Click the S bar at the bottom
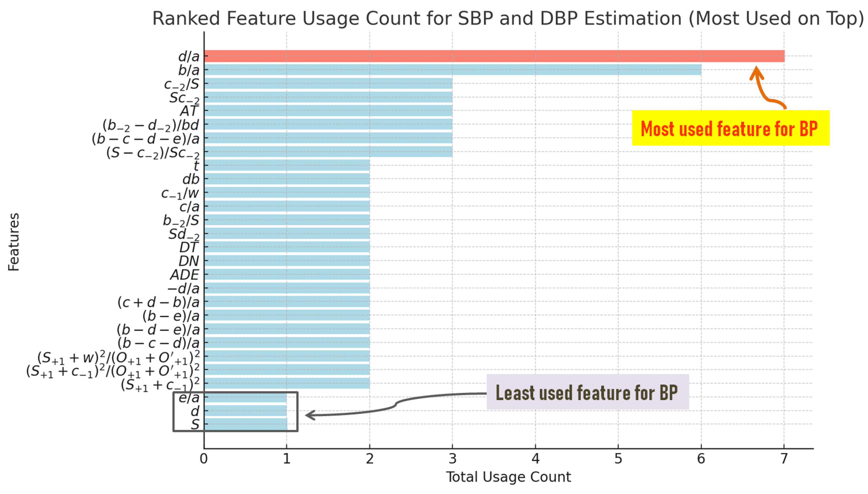Screen dimensions: 868x494 245,424
